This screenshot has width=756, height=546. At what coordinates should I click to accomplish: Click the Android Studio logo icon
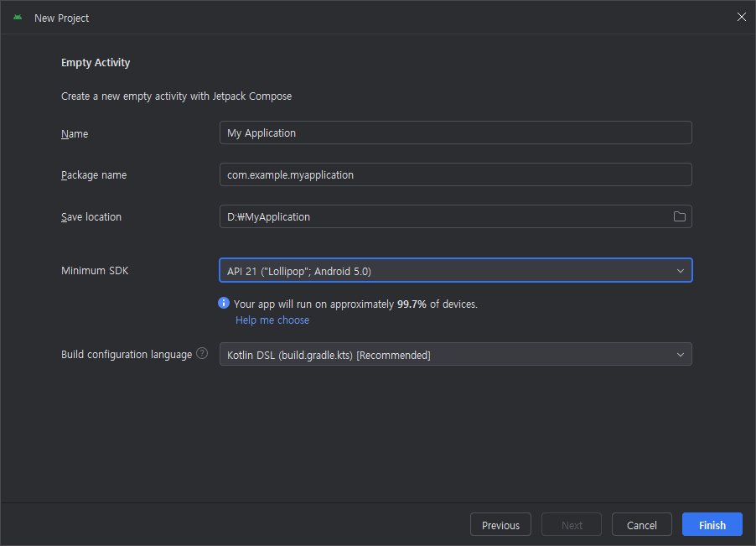coord(18,18)
